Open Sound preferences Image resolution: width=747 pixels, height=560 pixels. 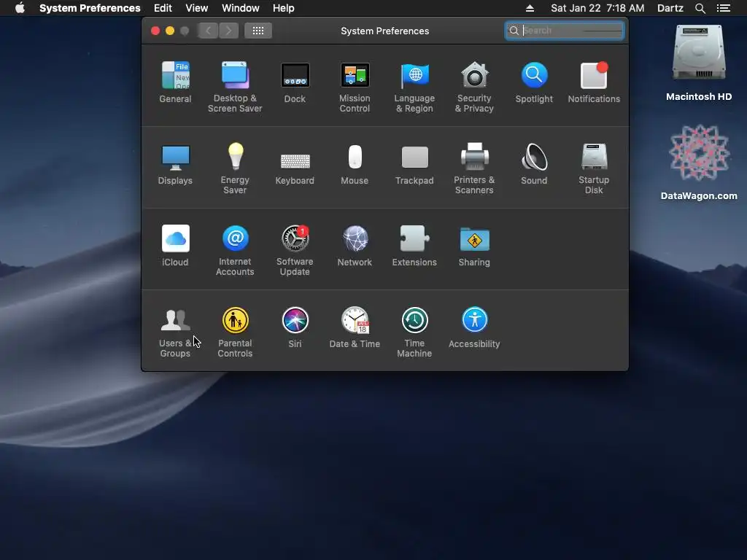coord(534,164)
